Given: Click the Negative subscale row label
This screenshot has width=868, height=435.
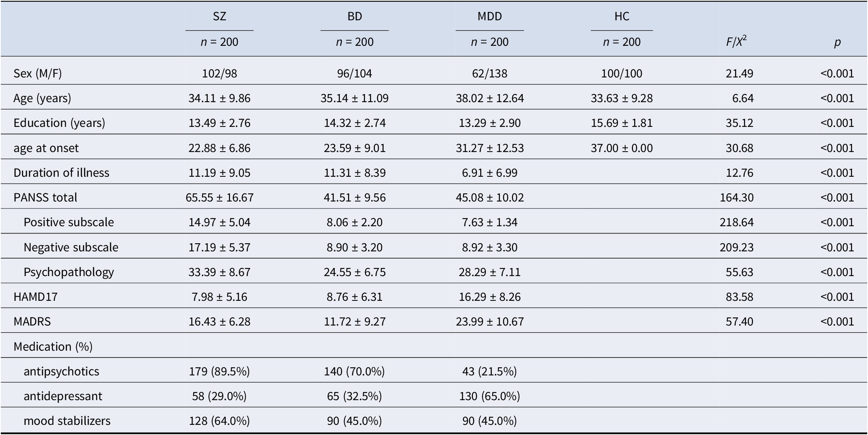Looking at the screenshot, I should coord(71,247).
